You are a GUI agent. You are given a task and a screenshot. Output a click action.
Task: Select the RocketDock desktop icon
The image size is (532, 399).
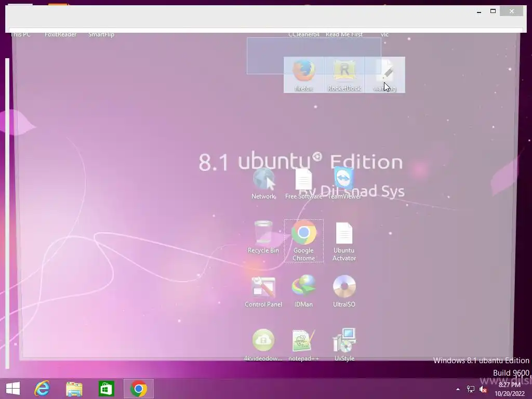pos(344,75)
